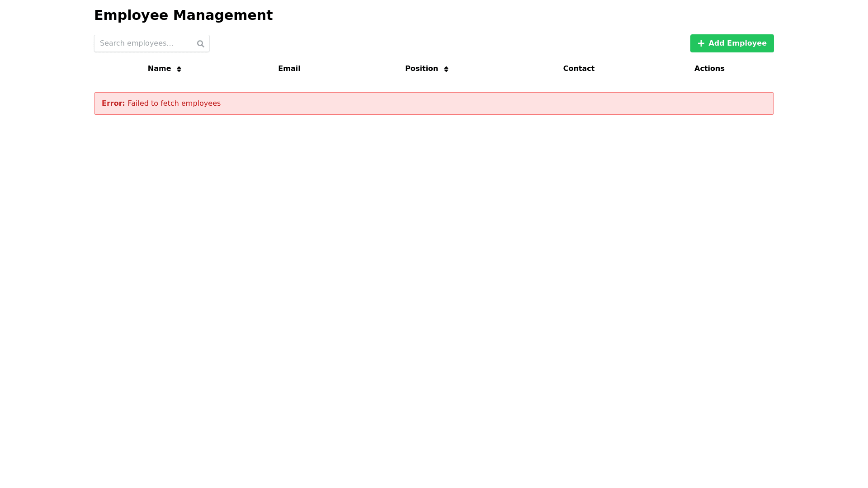
Task: Sort table by the Position header
Action: point(421,69)
